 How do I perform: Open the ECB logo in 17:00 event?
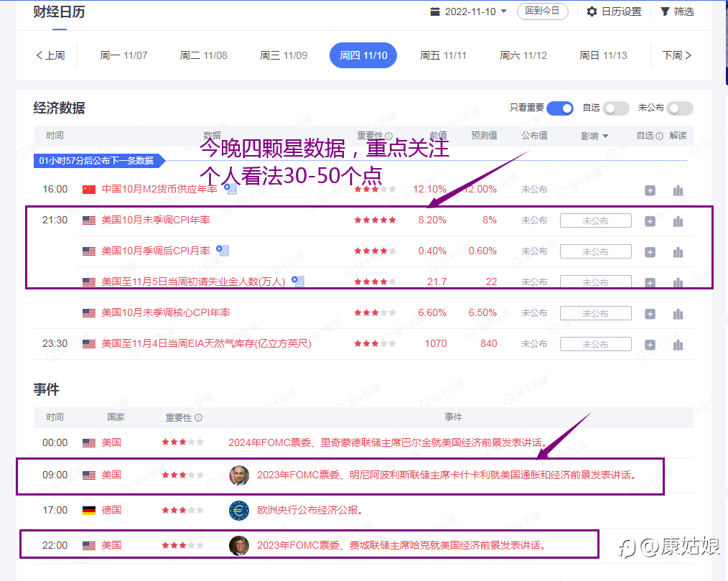[x=239, y=511]
